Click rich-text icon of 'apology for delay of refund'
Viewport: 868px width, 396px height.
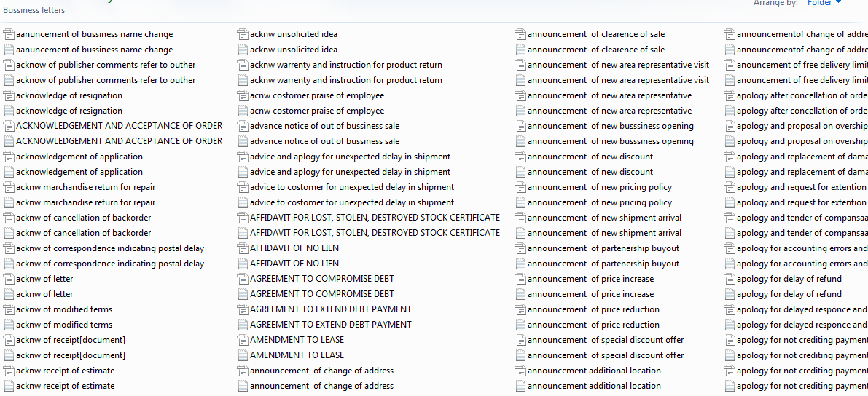pyautogui.click(x=730, y=279)
